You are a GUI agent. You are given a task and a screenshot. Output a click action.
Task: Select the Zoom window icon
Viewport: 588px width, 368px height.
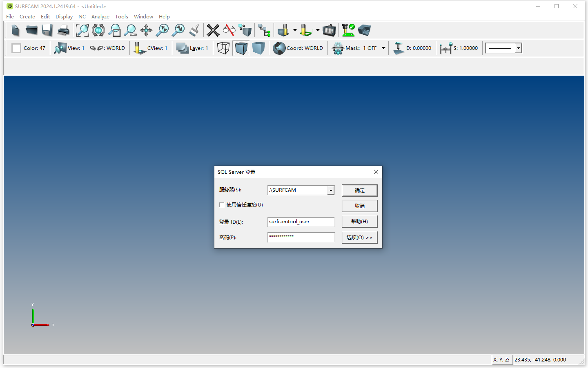tap(114, 30)
